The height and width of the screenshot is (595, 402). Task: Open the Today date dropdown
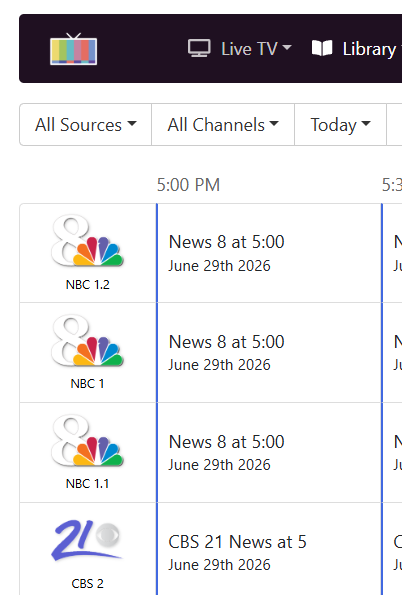pos(340,124)
